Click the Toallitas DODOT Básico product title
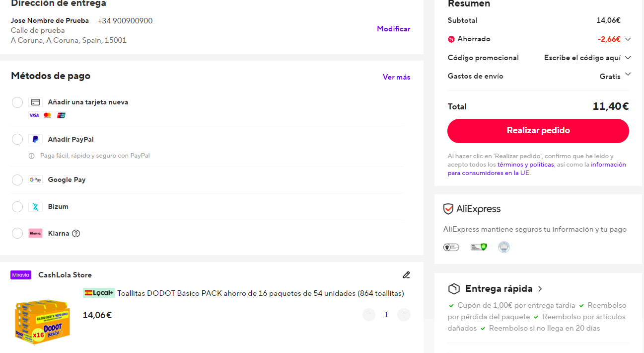644x353 pixels. pos(261,293)
